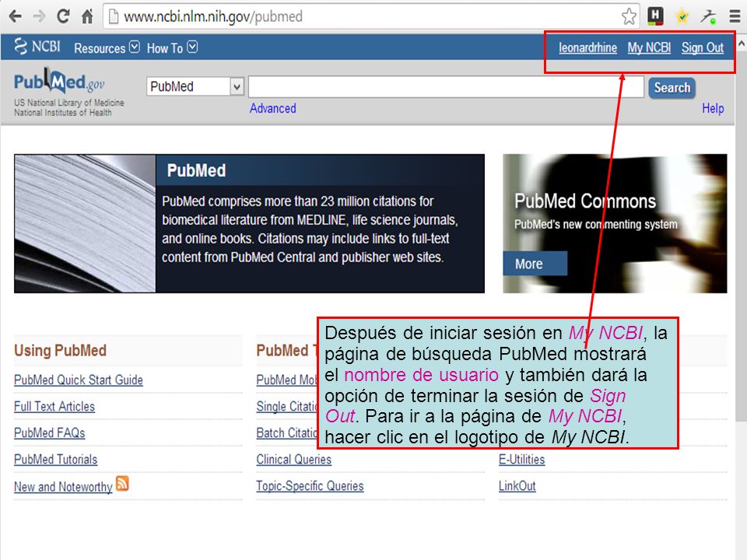The width and height of the screenshot is (747, 560).
Task: Open PubMed FAQs link
Action: coord(50,433)
